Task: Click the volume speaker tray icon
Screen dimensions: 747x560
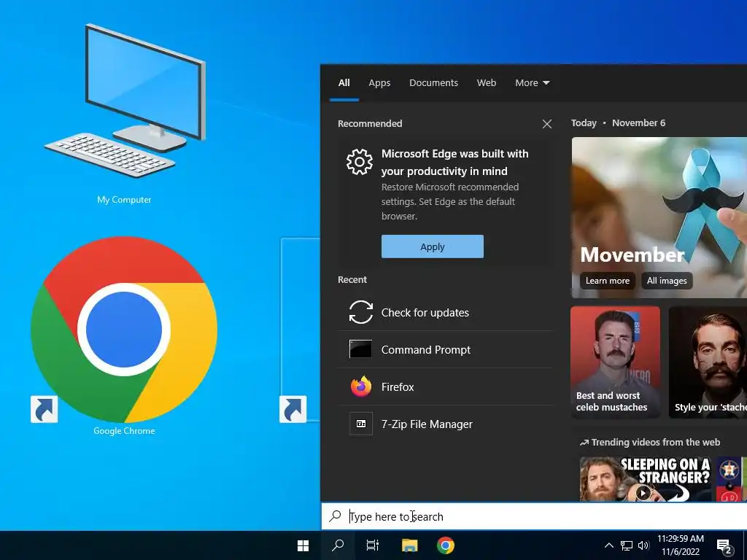Action: tap(643, 545)
